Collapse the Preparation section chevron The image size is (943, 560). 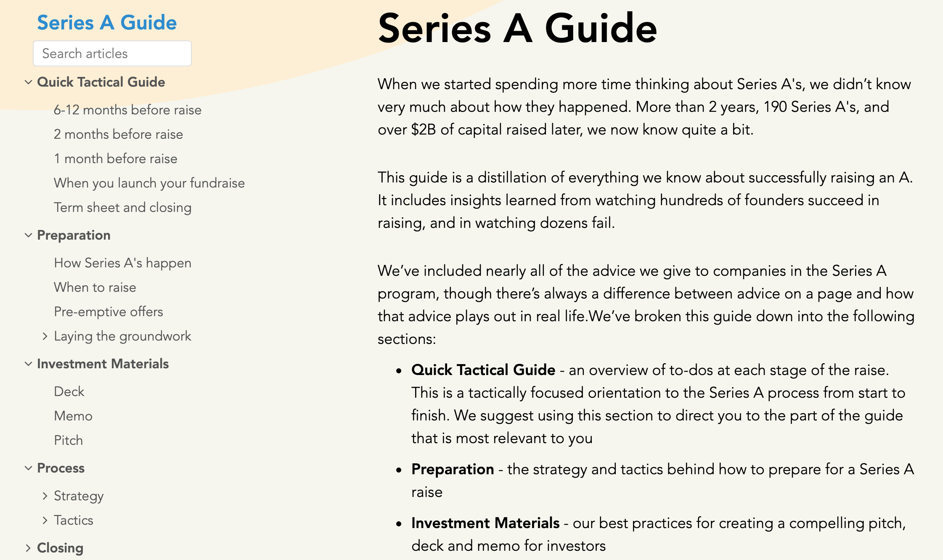(x=28, y=235)
